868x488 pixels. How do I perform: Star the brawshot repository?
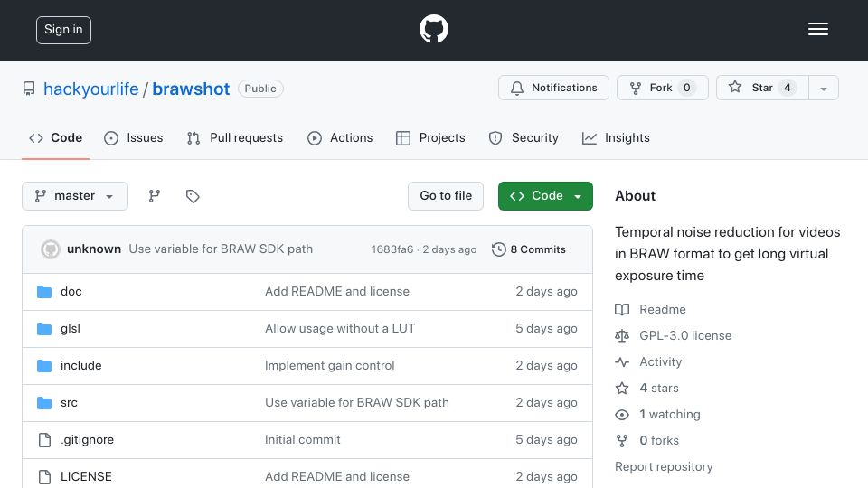click(x=762, y=88)
